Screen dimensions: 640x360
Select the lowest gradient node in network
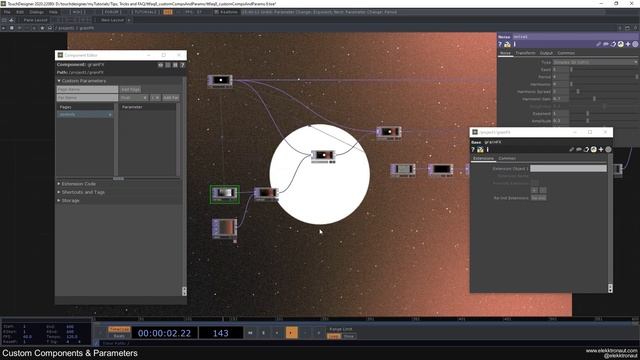pos(224,229)
